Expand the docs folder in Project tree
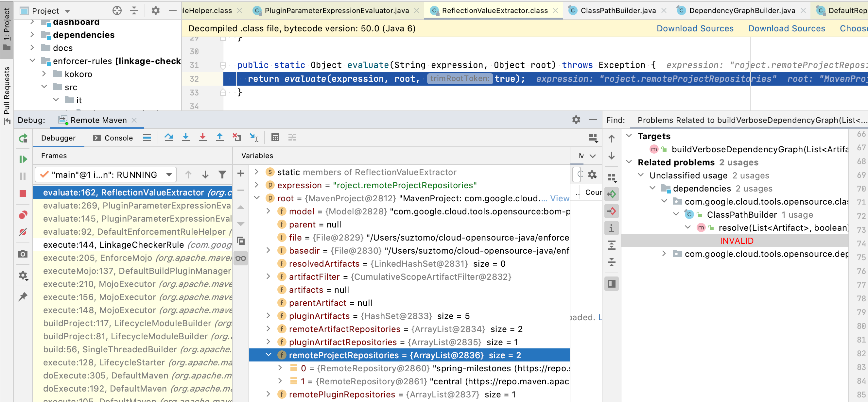The width and height of the screenshot is (868, 402). point(32,47)
